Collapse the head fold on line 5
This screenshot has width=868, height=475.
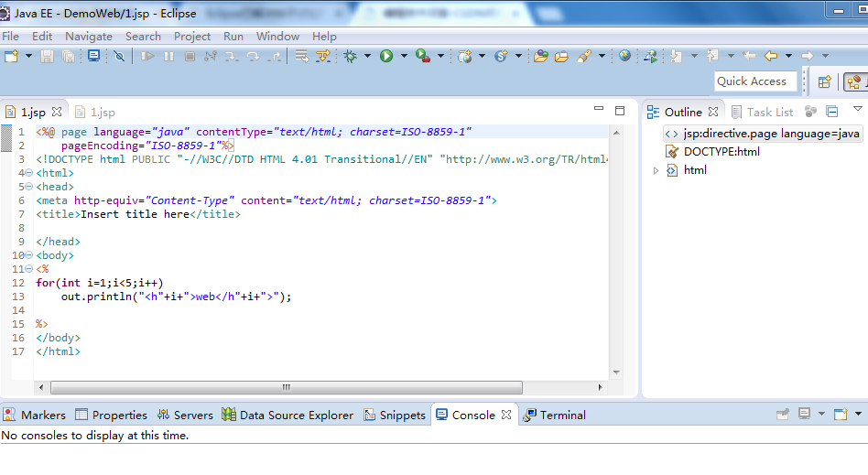click(28, 187)
